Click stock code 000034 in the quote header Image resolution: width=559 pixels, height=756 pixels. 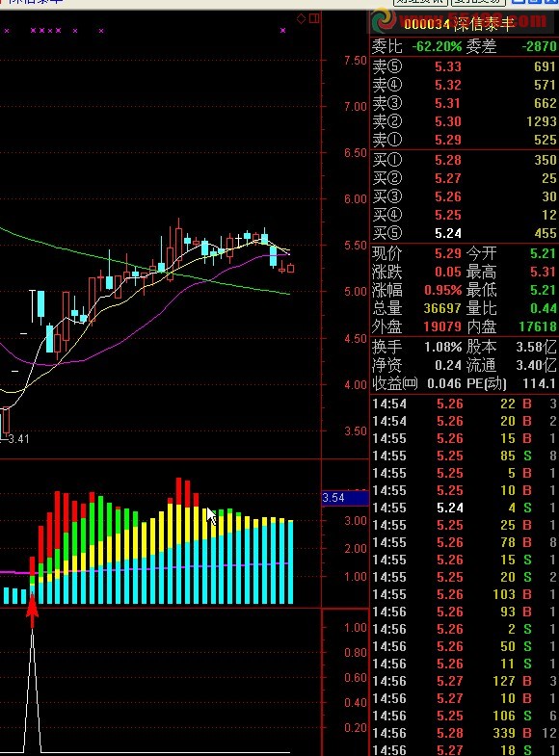click(427, 24)
